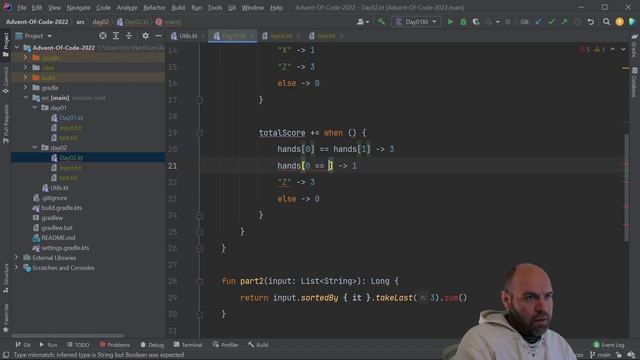The image size is (640, 360).
Task: Open the Refactor menu
Action: (154, 7)
